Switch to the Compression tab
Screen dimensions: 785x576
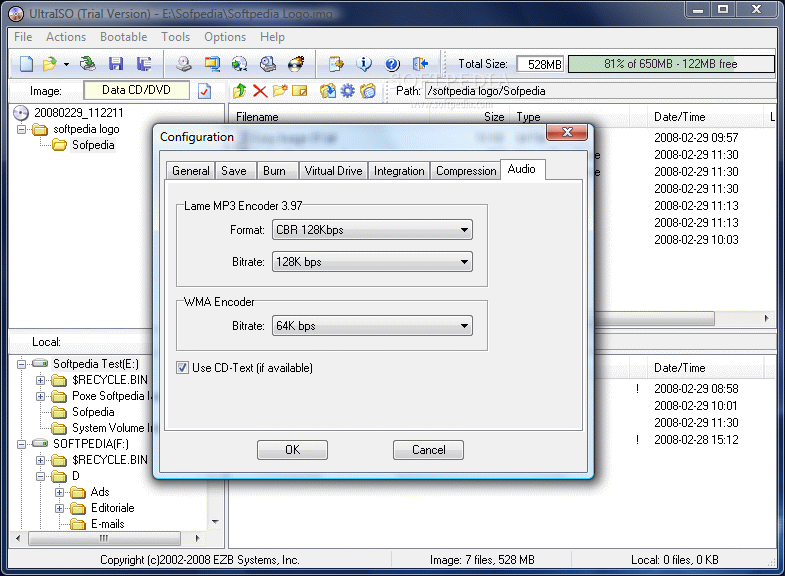point(466,171)
